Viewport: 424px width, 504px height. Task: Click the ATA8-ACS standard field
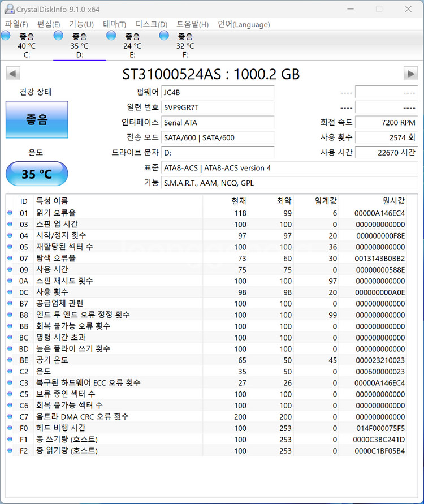(x=289, y=168)
